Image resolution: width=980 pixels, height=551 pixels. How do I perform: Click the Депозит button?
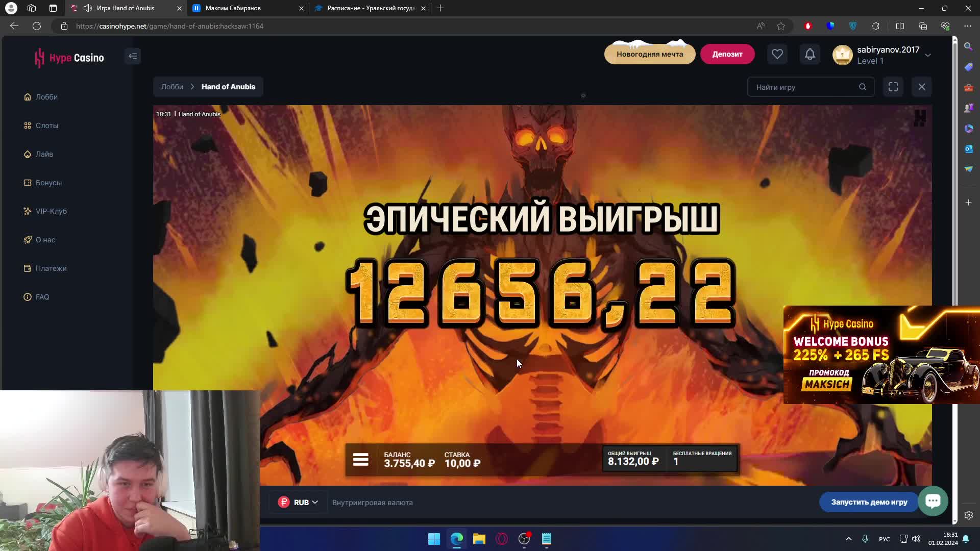click(x=727, y=54)
